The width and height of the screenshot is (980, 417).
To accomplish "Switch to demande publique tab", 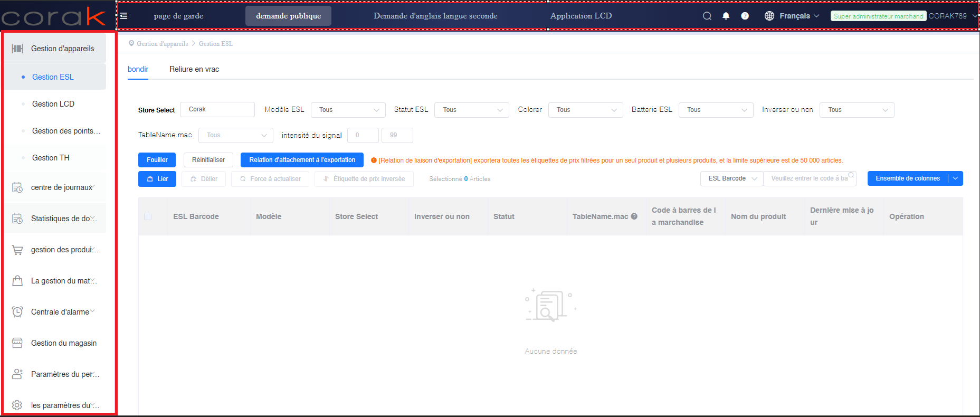I will 289,16.
